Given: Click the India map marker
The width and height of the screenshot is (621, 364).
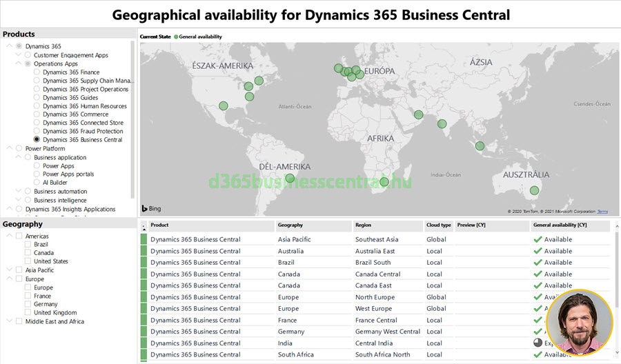Looking at the screenshot, I should pyautogui.click(x=442, y=124).
